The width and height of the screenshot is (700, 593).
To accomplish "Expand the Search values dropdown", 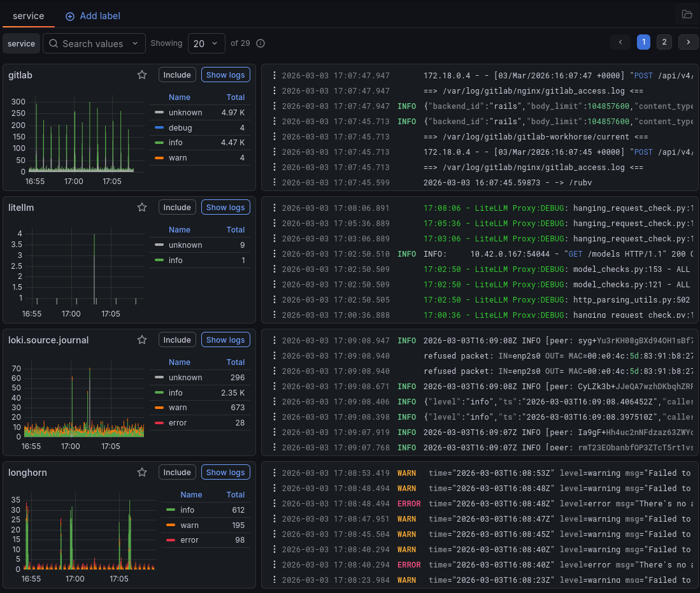I will (134, 43).
